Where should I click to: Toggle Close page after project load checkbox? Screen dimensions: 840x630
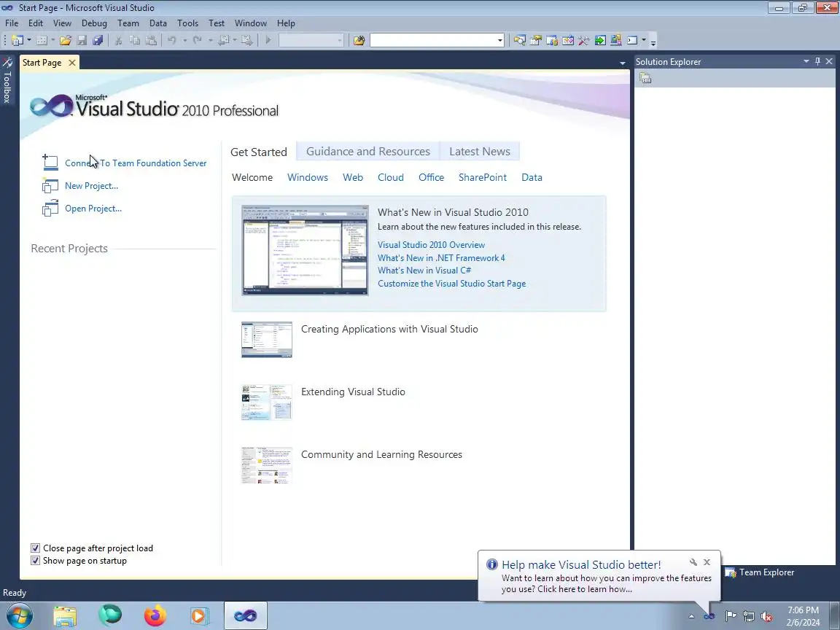(35, 548)
